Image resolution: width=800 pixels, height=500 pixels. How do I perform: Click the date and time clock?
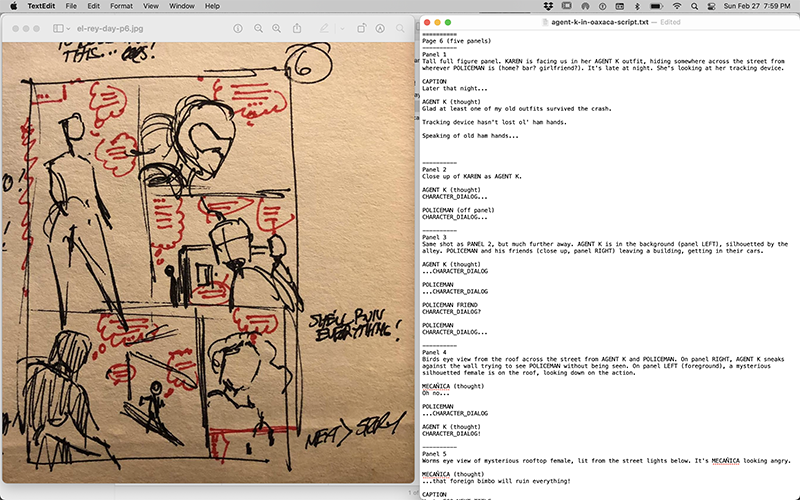point(757,6)
